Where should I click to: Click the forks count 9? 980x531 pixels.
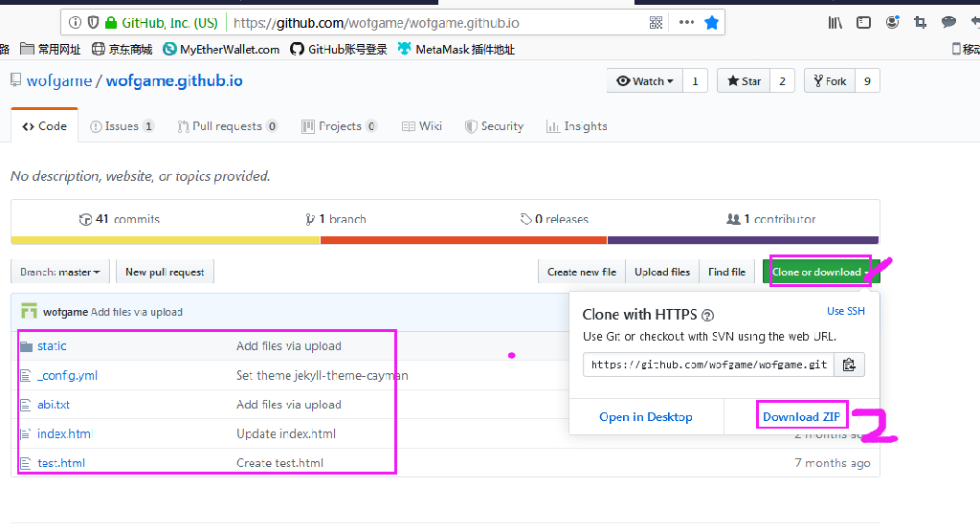pos(867,81)
